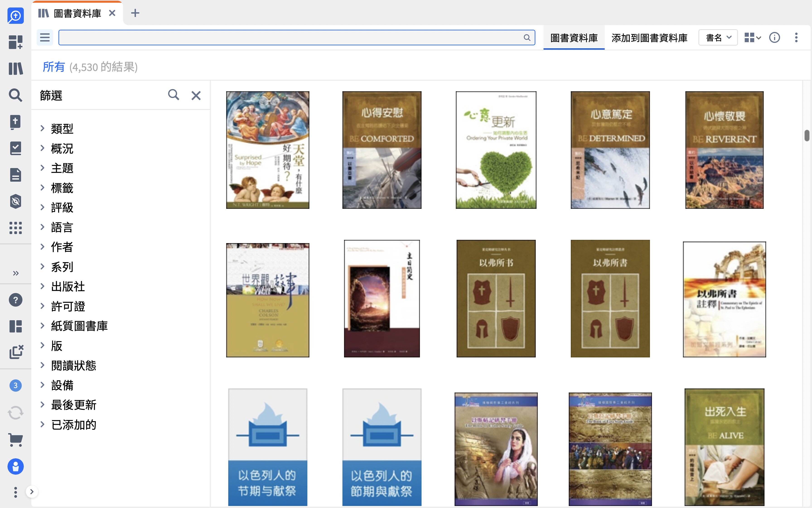Click the sync refresh icon

(15, 413)
